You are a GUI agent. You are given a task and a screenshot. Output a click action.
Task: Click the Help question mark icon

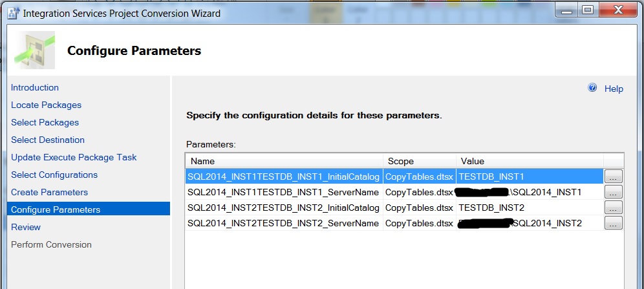(x=592, y=88)
